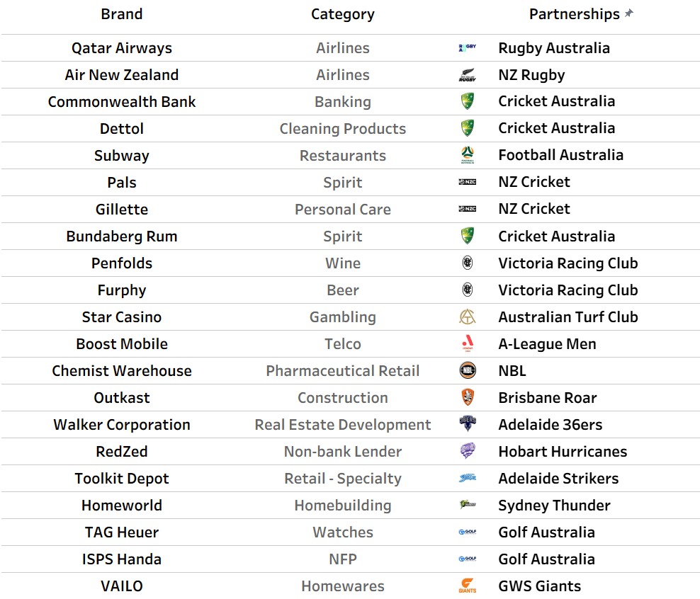
Task: Select the TAG Heuer brand cell
Action: coord(121,532)
